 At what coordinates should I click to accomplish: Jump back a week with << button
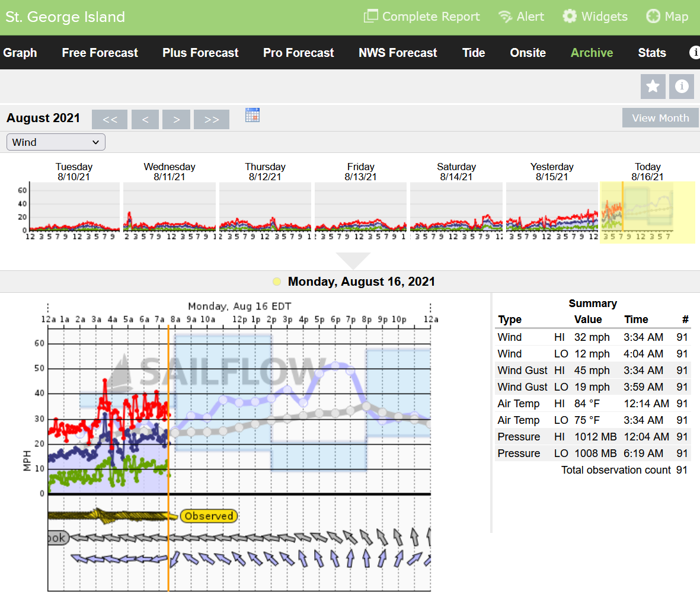110,119
